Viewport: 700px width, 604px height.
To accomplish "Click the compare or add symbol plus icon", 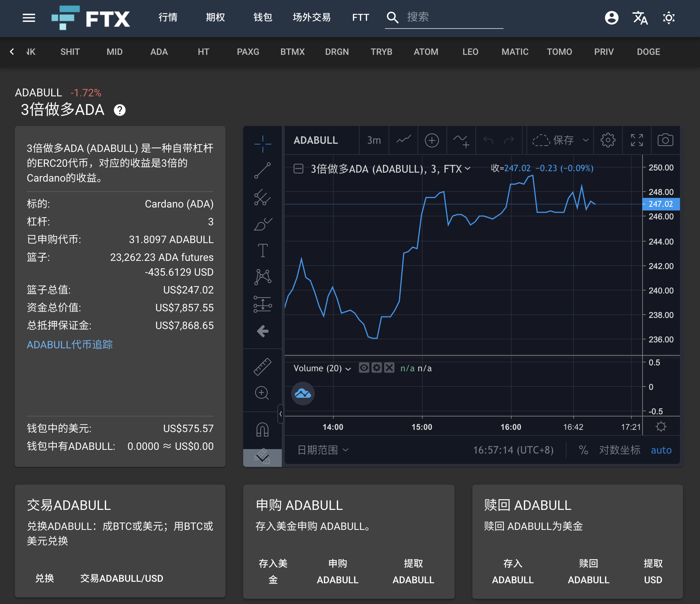I will [x=432, y=140].
